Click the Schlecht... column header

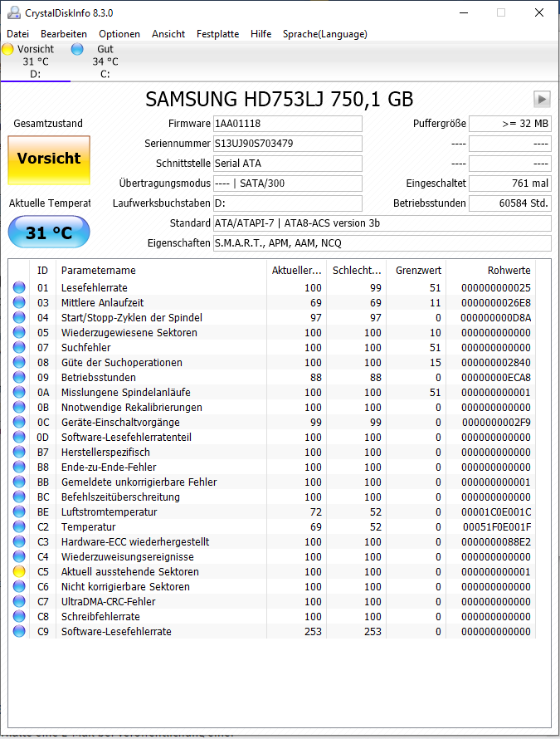pyautogui.click(x=356, y=271)
